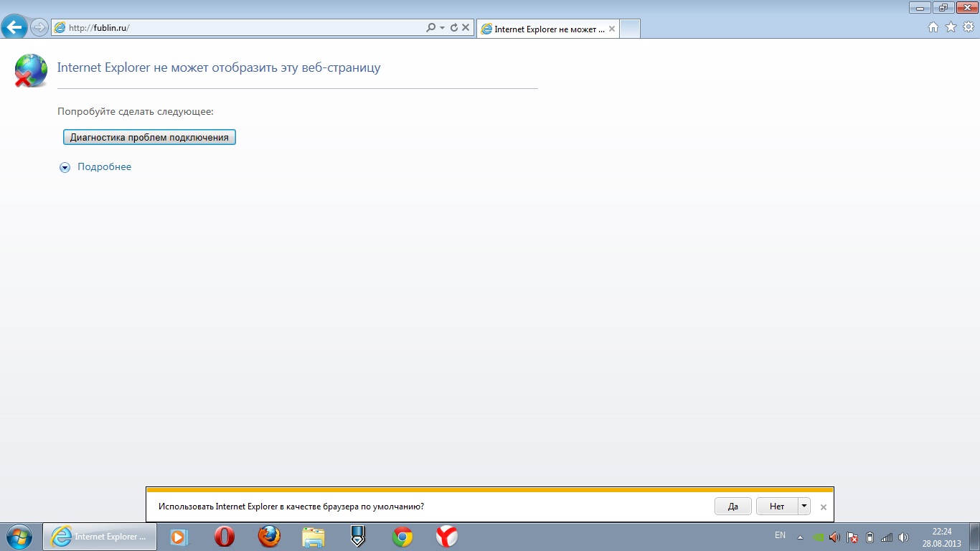Screen dimensions: 980x551
Task: Click 'Нет' in the notification bar
Action: pyautogui.click(x=777, y=507)
